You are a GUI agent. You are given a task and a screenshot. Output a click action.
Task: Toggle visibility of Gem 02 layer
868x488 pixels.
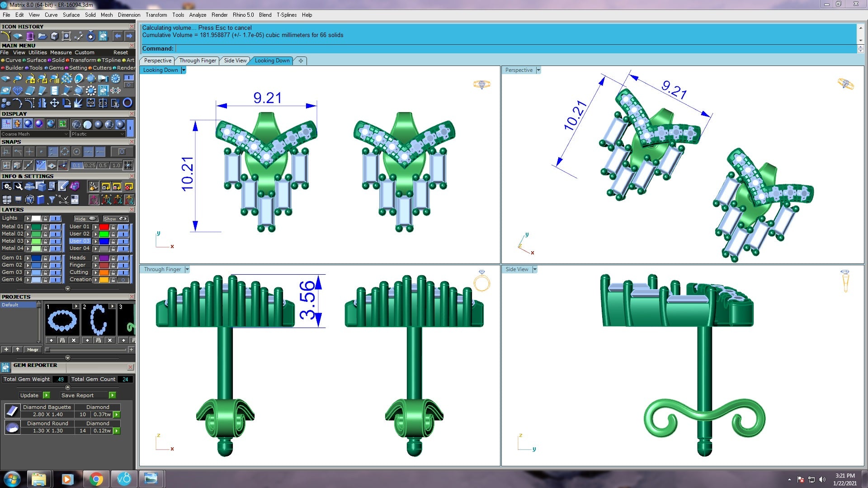coord(55,265)
